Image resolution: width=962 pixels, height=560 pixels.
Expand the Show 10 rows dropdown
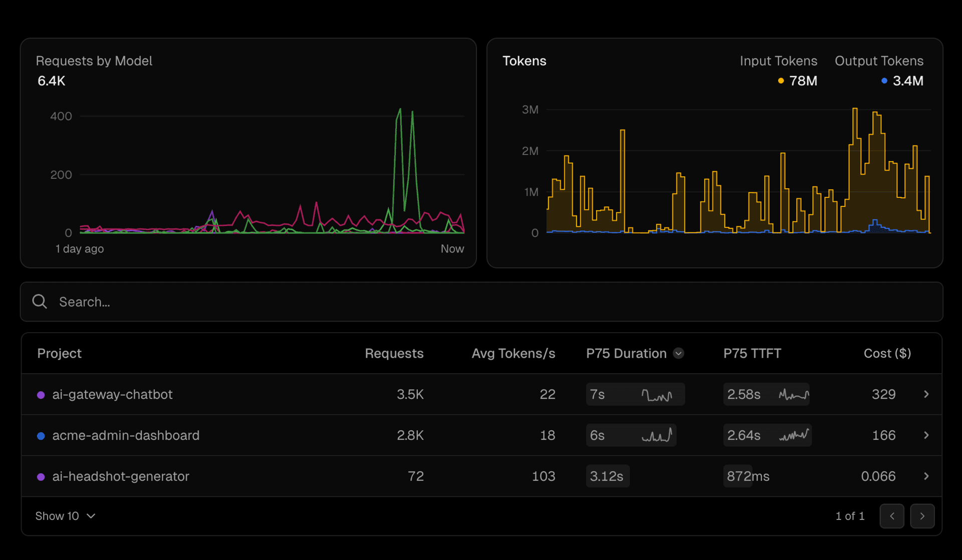point(65,516)
